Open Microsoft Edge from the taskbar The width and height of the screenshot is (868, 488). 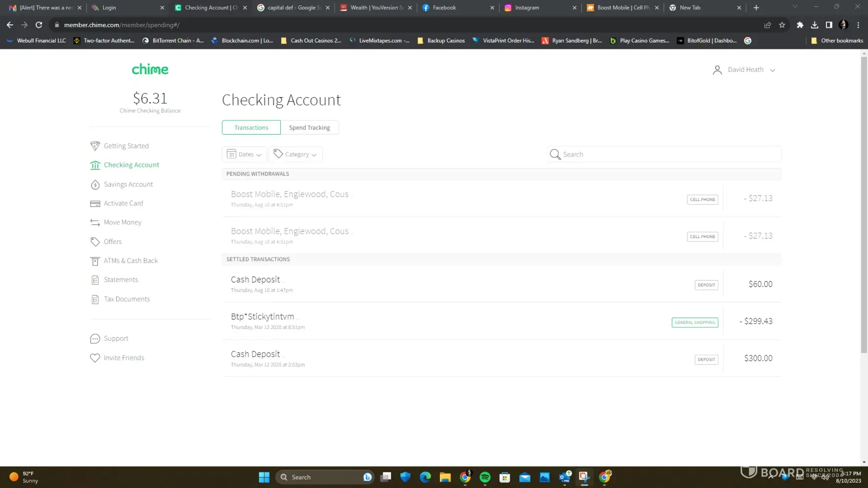point(425,477)
